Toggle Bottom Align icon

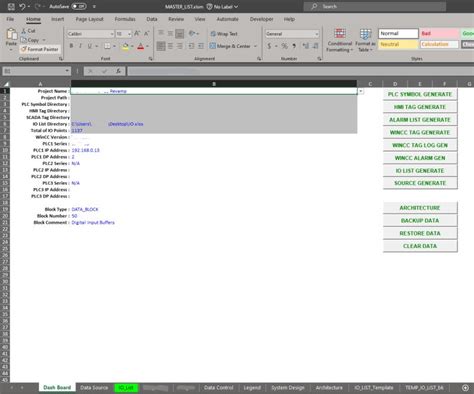(x=179, y=33)
